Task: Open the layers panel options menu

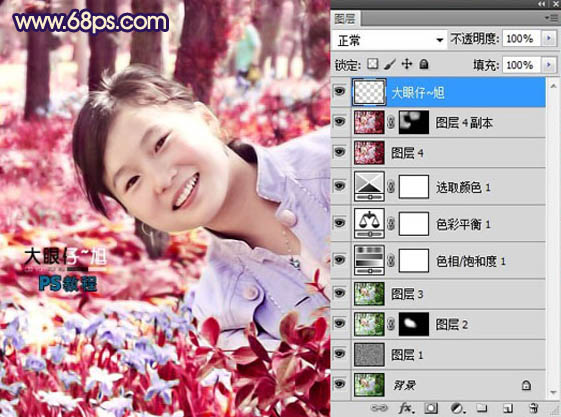Action: (x=550, y=18)
